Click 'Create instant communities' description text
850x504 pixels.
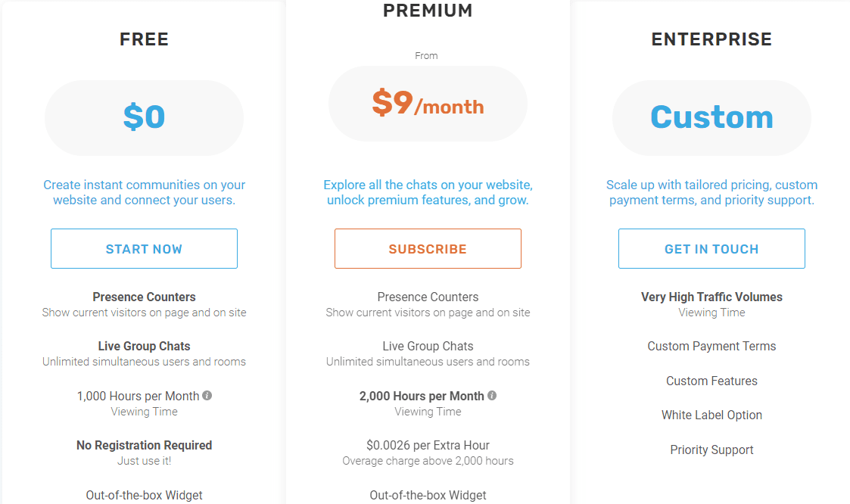click(144, 192)
